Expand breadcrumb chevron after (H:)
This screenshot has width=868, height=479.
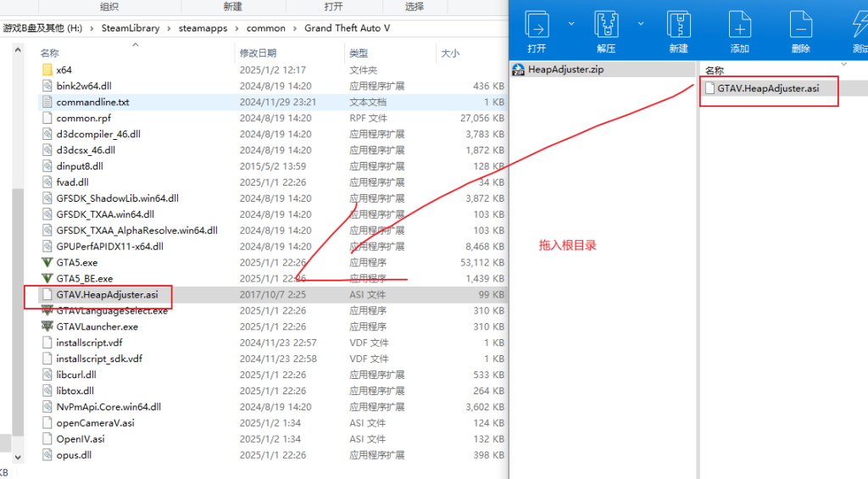click(x=92, y=28)
